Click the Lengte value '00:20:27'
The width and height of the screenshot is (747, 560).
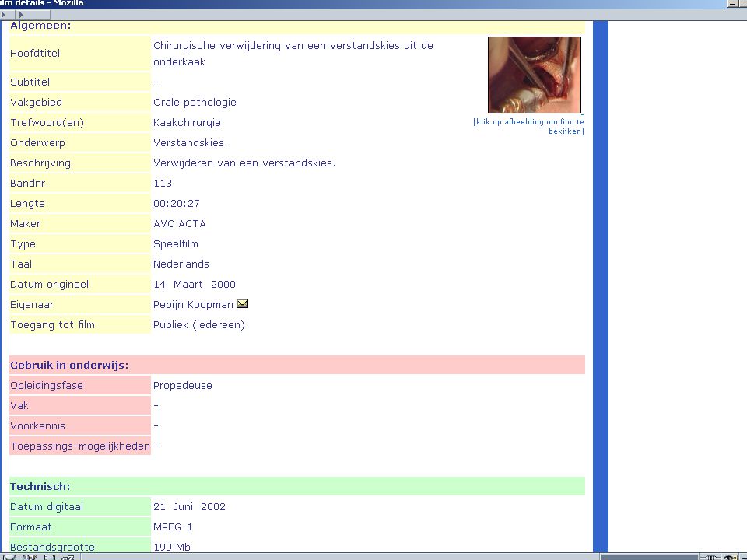(x=177, y=203)
